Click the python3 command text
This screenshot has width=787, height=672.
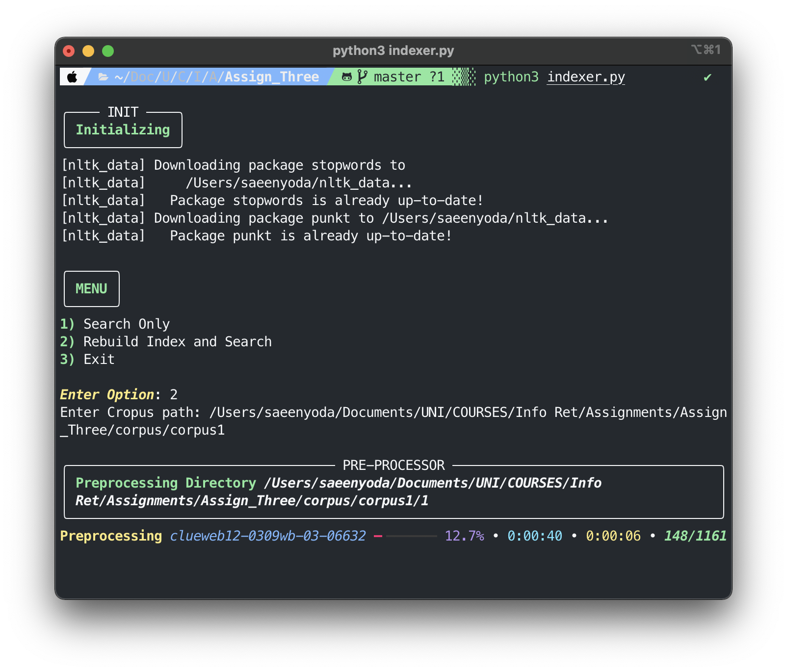(511, 77)
